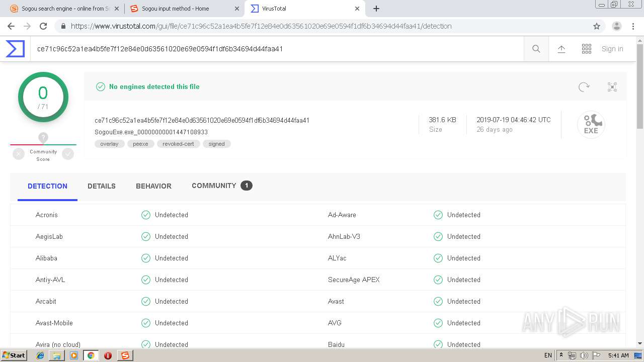The width and height of the screenshot is (644, 362).
Task: Click the 2019-07-19 scan date
Action: coord(514,120)
